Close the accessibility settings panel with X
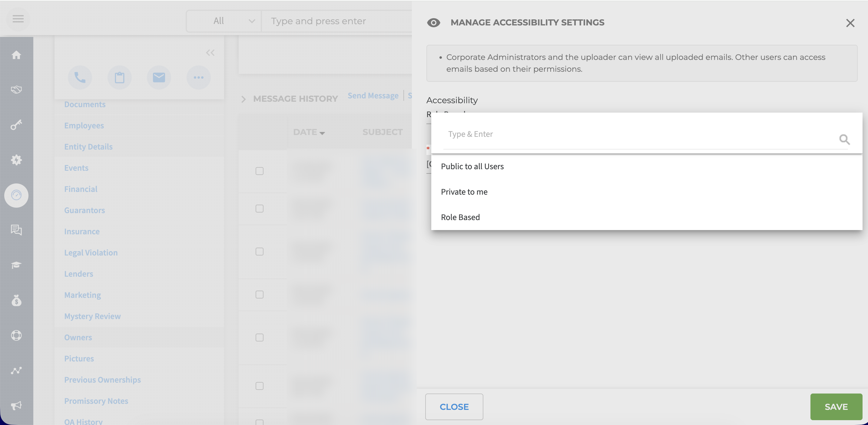The height and width of the screenshot is (425, 868). 850,23
